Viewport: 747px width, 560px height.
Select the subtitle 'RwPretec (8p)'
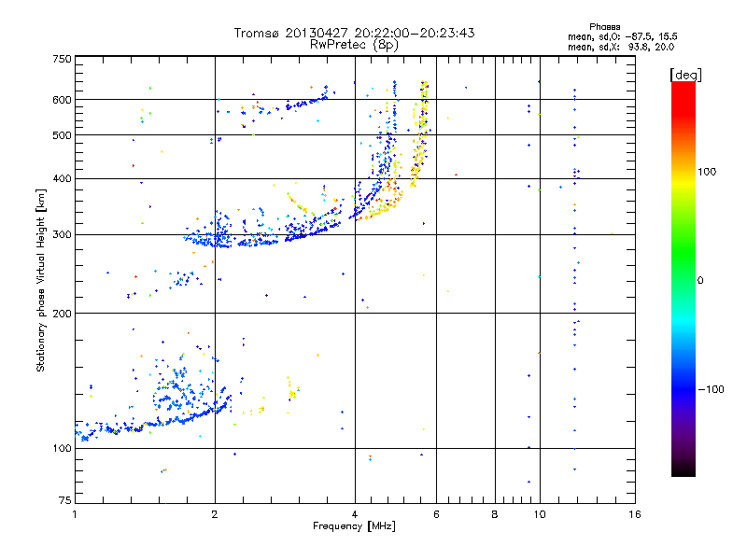coord(354,45)
